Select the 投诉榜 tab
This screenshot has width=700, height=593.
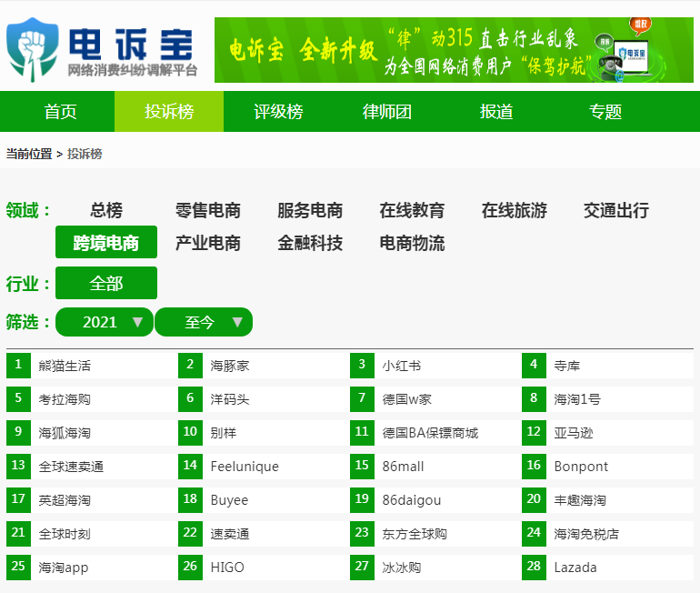click(x=169, y=112)
